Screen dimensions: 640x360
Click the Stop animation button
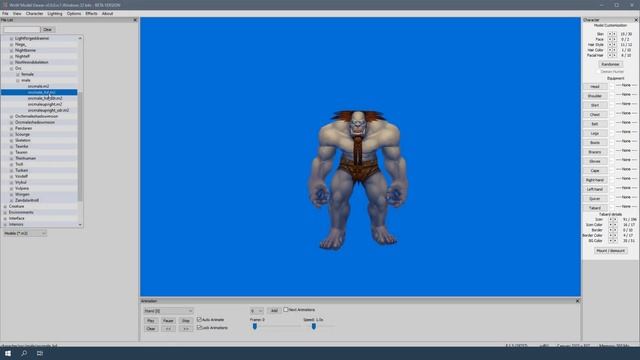pos(186,321)
